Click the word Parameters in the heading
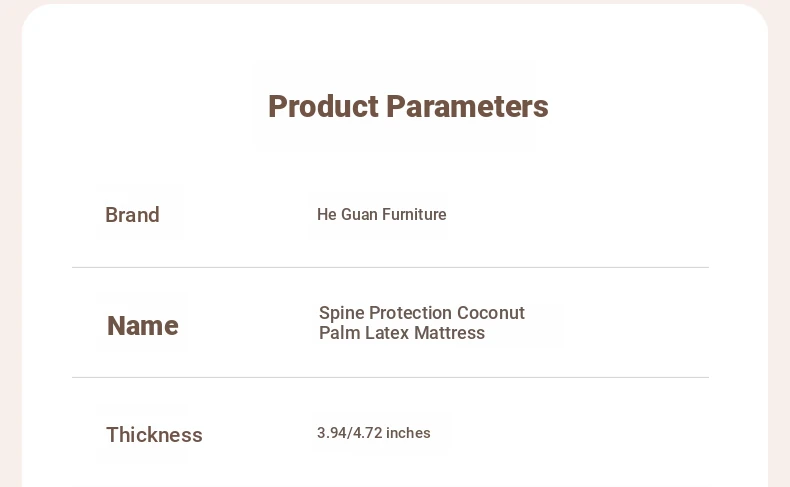Screen dimensions: 790x487 click(x=468, y=106)
